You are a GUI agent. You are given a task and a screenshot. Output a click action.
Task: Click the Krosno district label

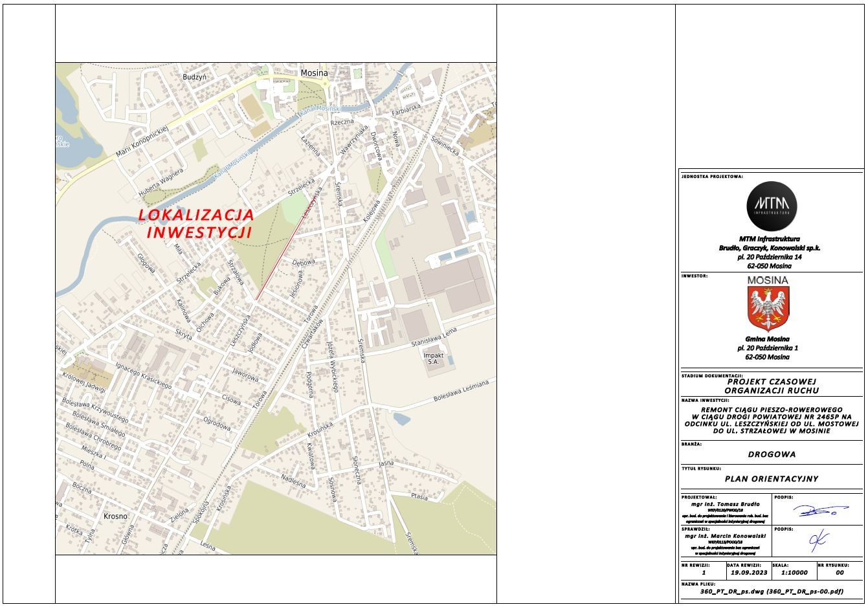click(115, 516)
